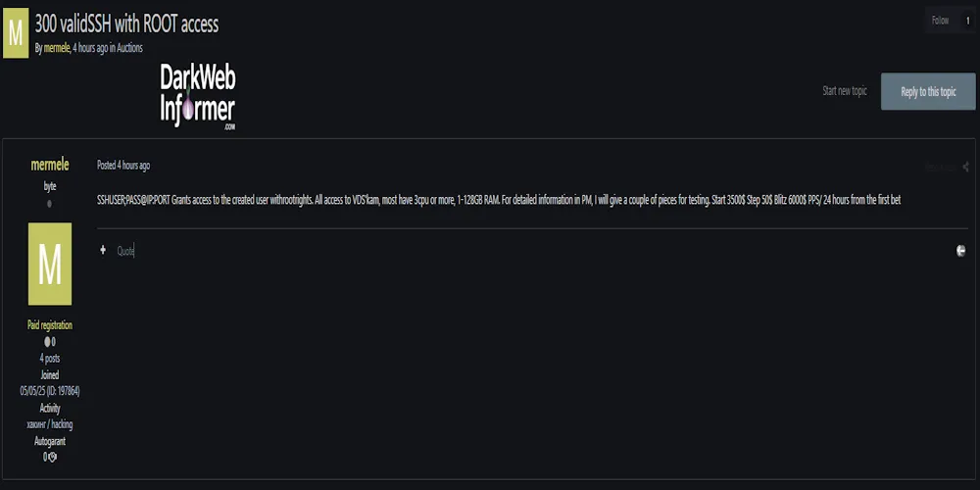Click the follower count next to Follow

968,20
